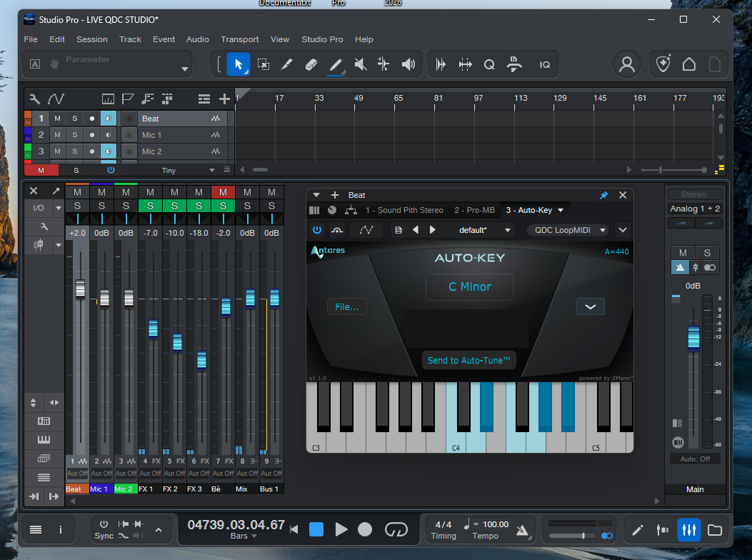752x560 pixels.
Task: Expand the I/O dropdown in mixer
Action: click(x=59, y=208)
